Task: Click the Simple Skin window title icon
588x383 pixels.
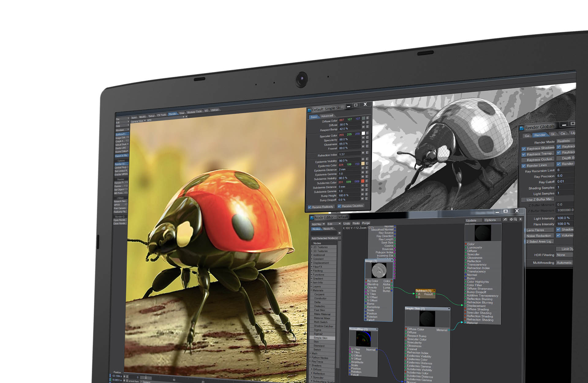Action: click(x=309, y=110)
